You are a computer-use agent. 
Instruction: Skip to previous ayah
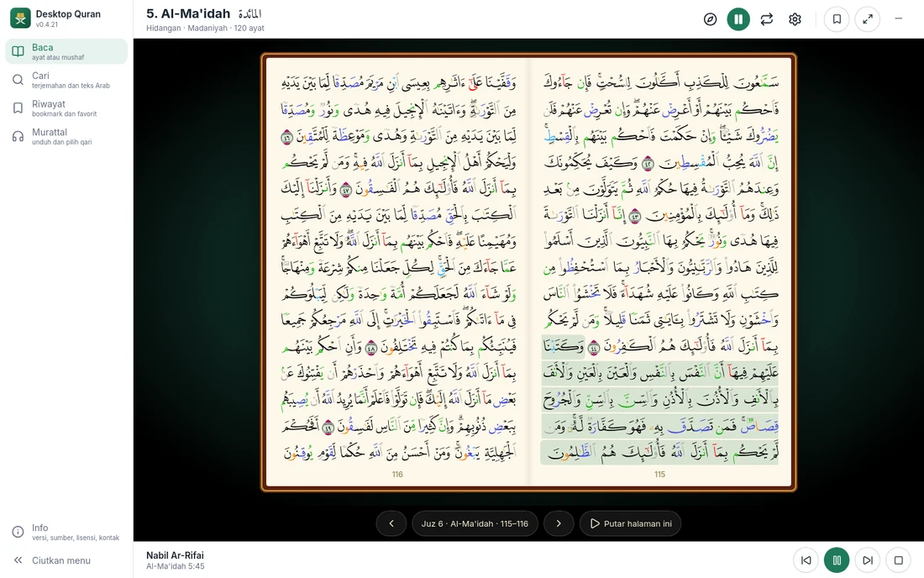806,560
